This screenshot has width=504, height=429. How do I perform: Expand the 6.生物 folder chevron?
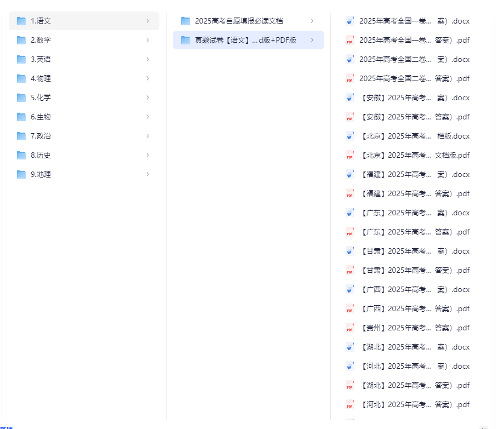147,117
